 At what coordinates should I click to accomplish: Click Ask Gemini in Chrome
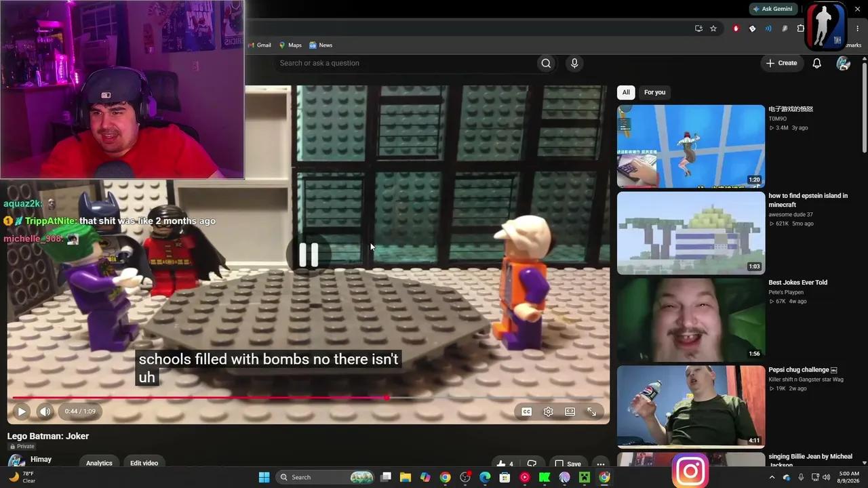coord(772,9)
